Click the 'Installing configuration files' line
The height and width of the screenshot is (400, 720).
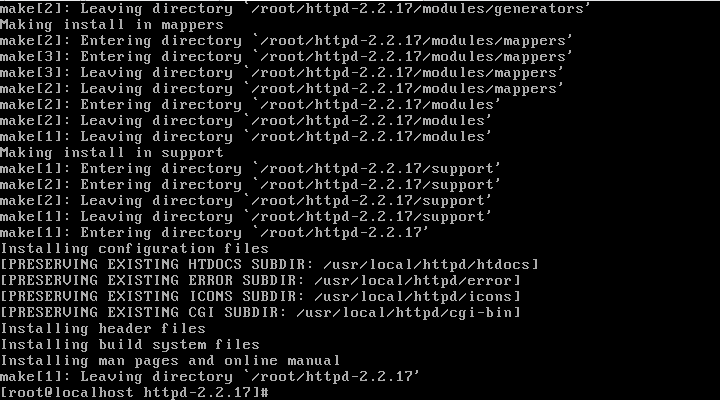(x=134, y=249)
